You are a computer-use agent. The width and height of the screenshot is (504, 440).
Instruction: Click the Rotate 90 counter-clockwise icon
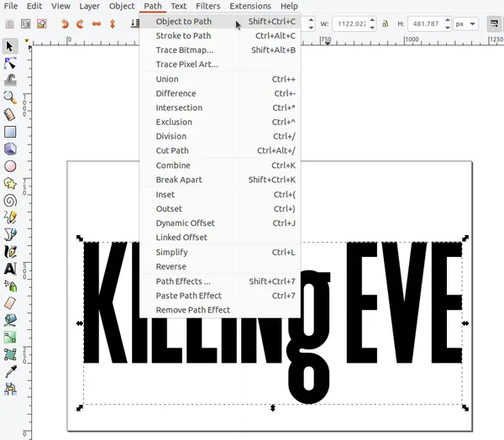pos(65,24)
